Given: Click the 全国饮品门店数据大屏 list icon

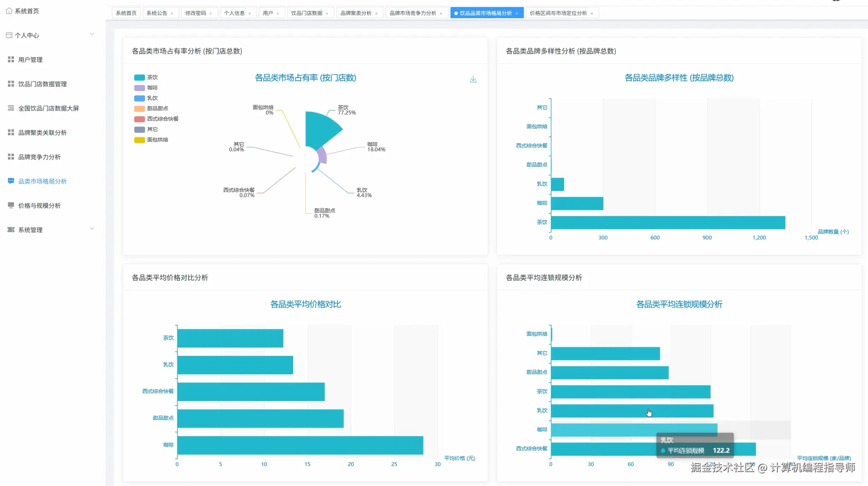Looking at the screenshot, I should tap(11, 108).
